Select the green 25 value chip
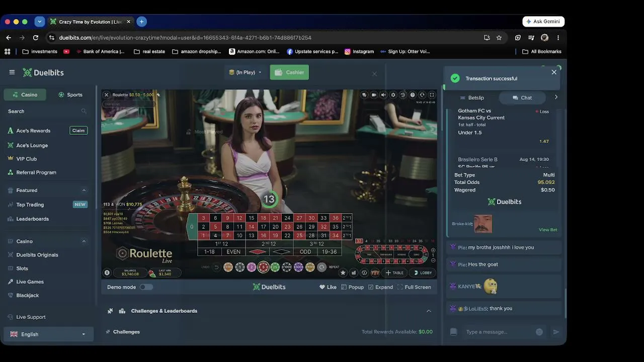 tap(275, 267)
